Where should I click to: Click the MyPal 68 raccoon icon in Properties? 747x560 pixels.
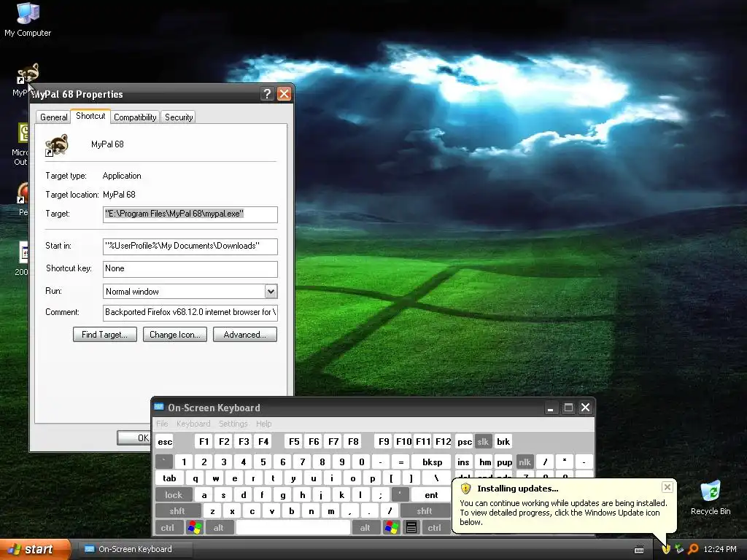tap(57, 144)
